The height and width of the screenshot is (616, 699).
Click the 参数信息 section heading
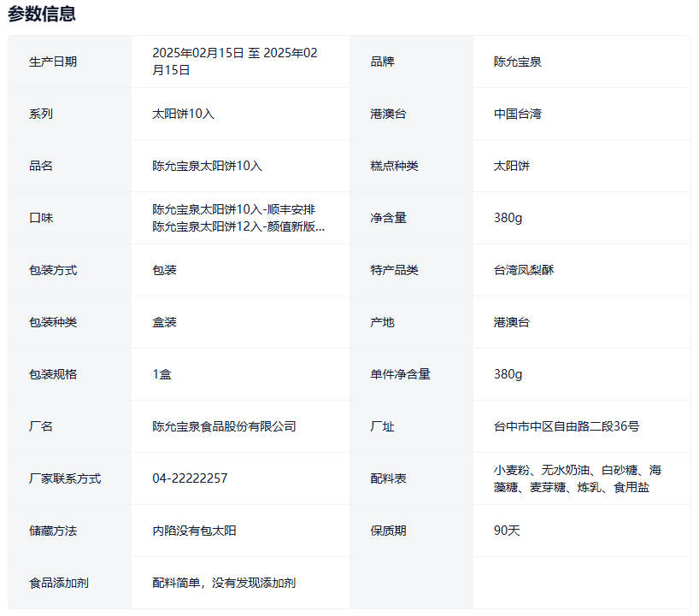42,14
